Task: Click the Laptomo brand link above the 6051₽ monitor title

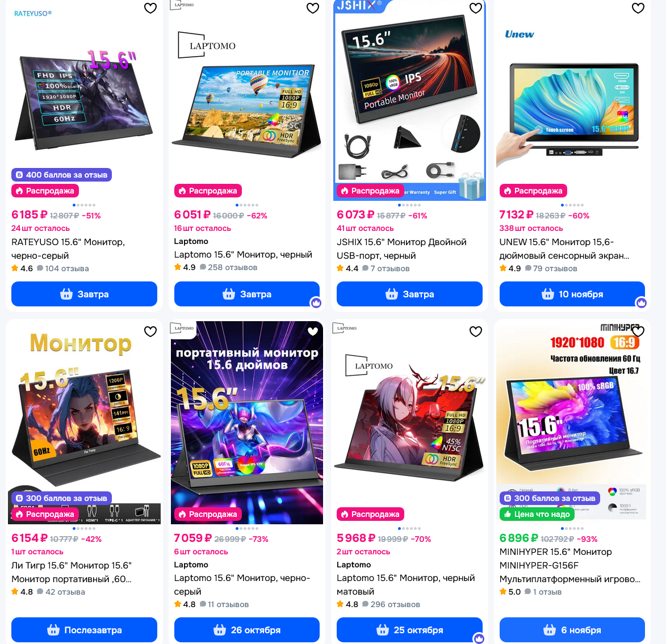Action: (191, 241)
